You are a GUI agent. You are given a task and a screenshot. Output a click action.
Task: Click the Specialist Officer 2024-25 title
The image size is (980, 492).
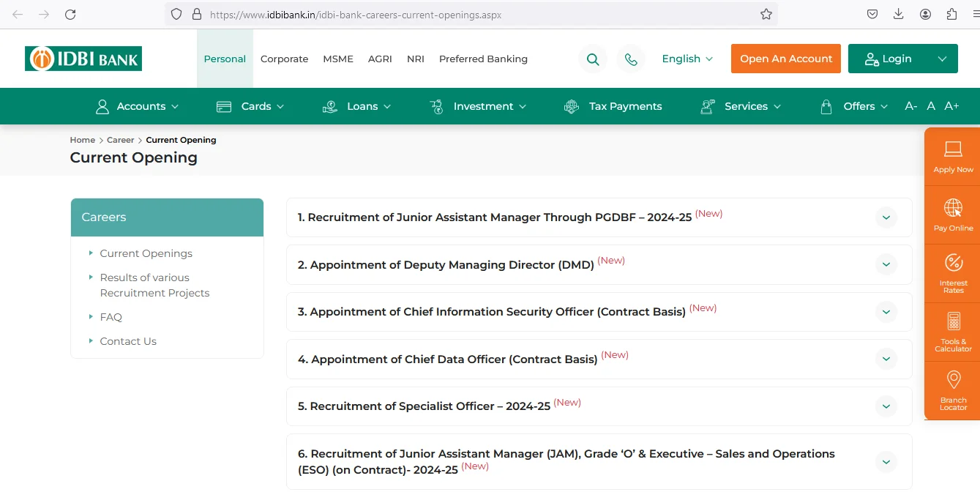pos(424,406)
